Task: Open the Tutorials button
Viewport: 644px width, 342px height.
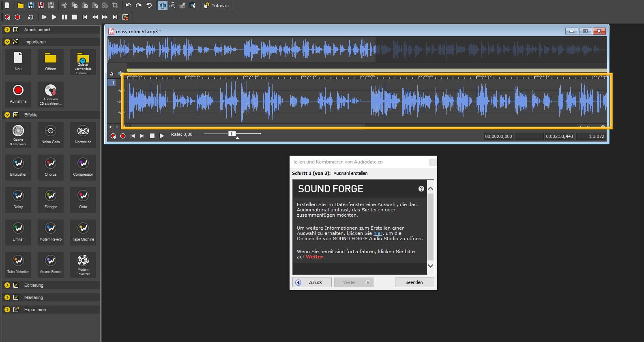Action: pos(216,6)
